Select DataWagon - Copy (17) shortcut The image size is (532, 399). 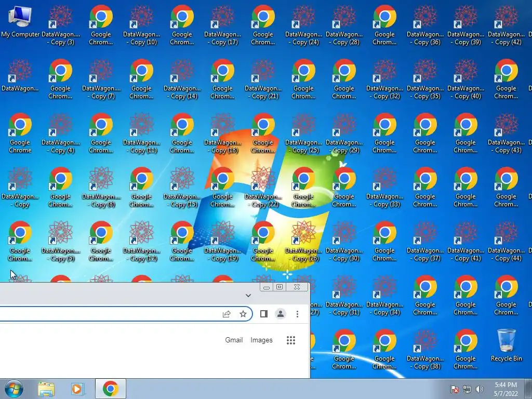pos(222,25)
